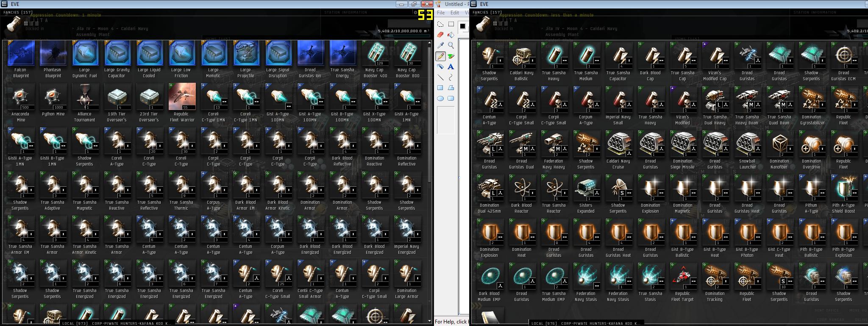868x326 pixels.
Task: Switch right EVE inventory to details view
Action: tap(501, 24)
